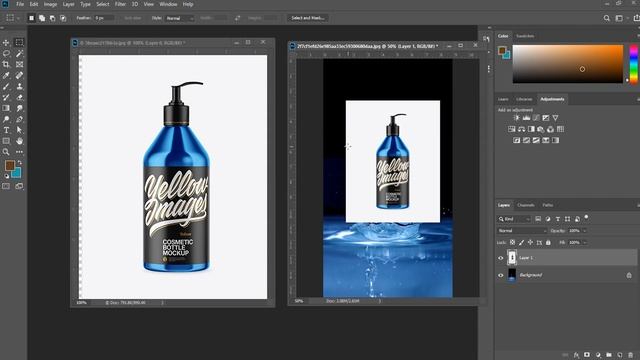
Task: Select the Eyedropper tool
Action: tap(6, 76)
